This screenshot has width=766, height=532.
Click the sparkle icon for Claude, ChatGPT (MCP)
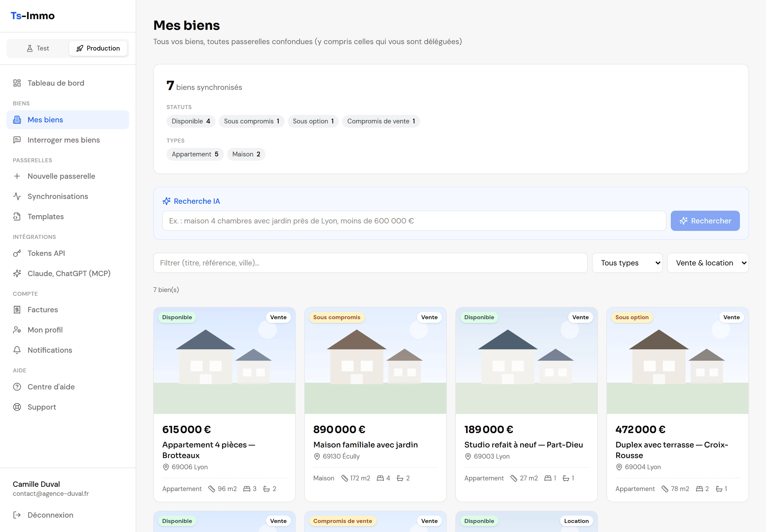pos(17,274)
